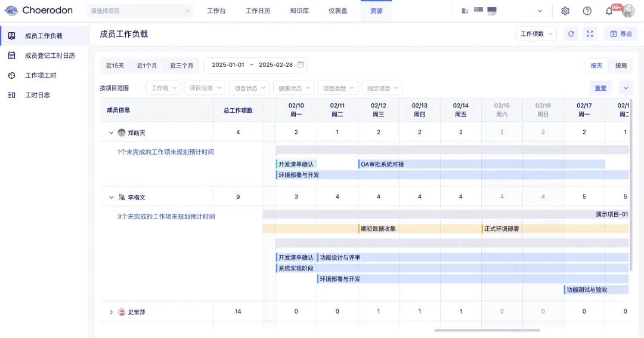Screen dimensions: 644x338
Task: Click the 期初数据收集 task bar
Action: click(419, 229)
